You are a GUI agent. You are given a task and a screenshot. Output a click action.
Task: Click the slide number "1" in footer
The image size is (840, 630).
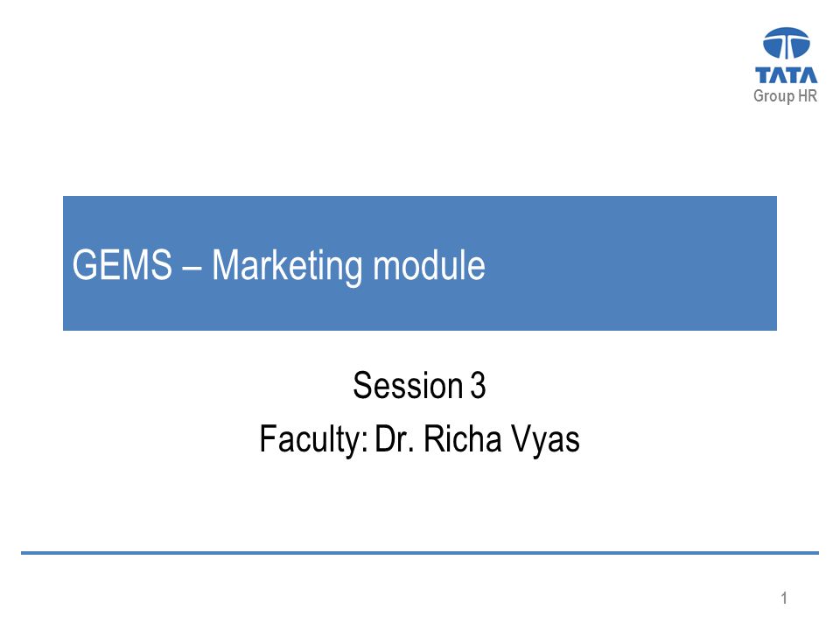(x=784, y=598)
